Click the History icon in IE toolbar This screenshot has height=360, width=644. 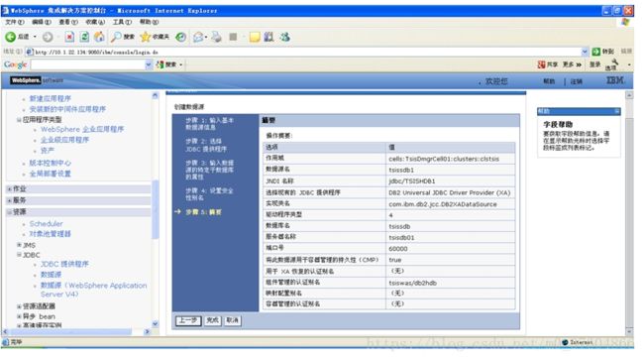tap(180, 37)
